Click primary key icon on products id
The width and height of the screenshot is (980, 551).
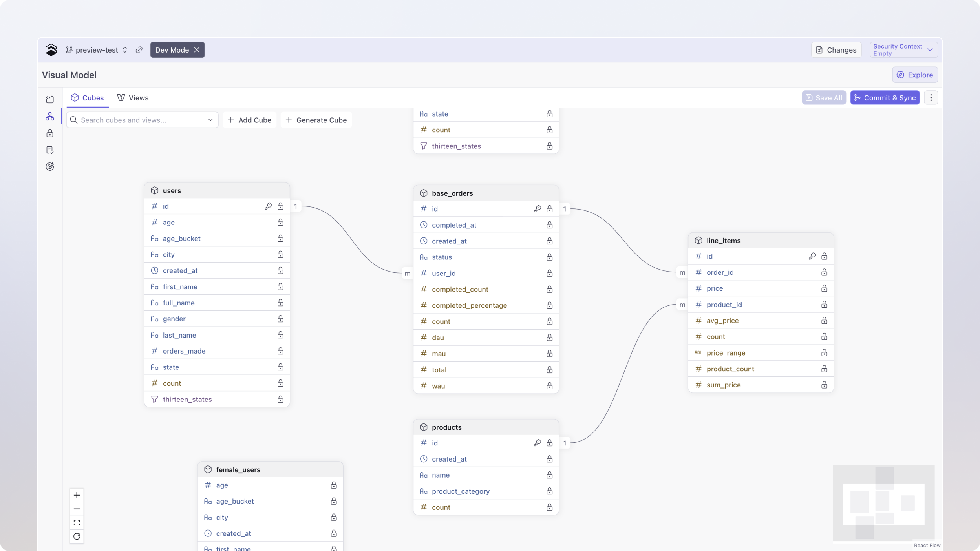(x=538, y=443)
